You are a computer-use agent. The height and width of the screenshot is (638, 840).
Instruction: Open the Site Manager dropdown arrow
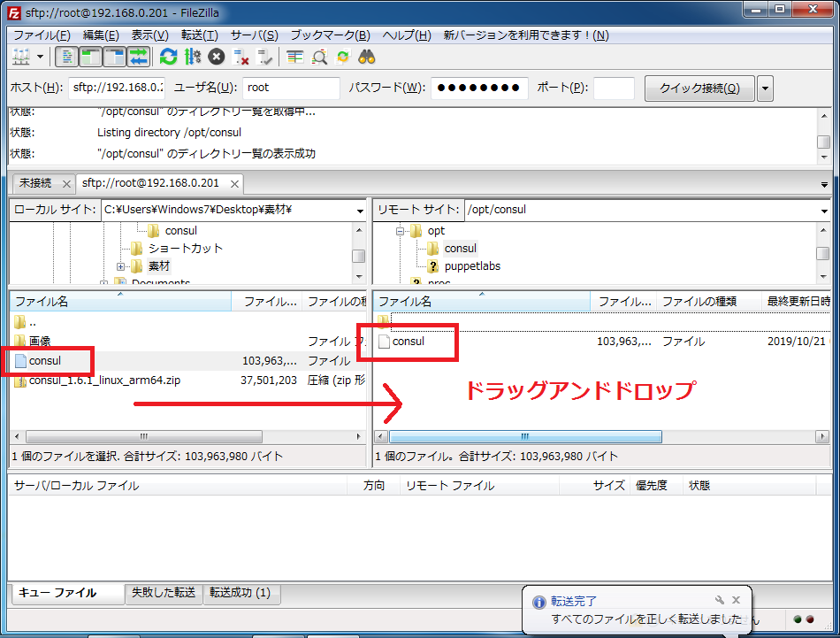pyautogui.click(x=40, y=57)
